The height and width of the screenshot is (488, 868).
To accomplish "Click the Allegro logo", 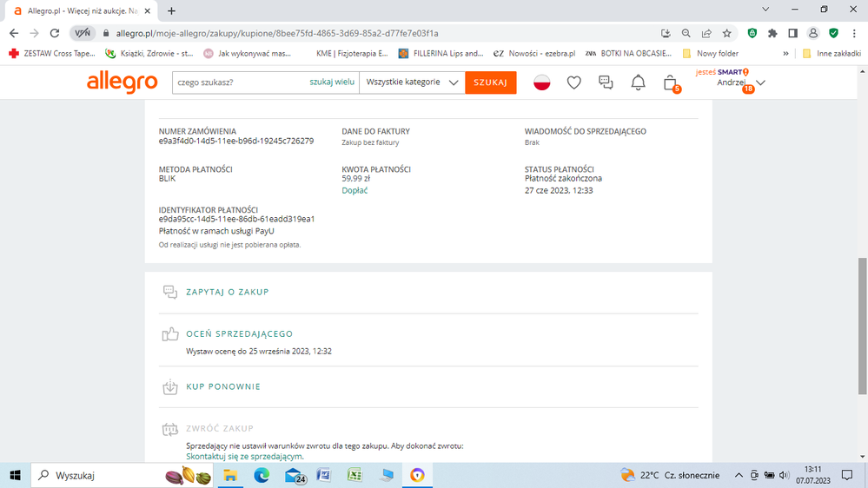I will 122,82.
